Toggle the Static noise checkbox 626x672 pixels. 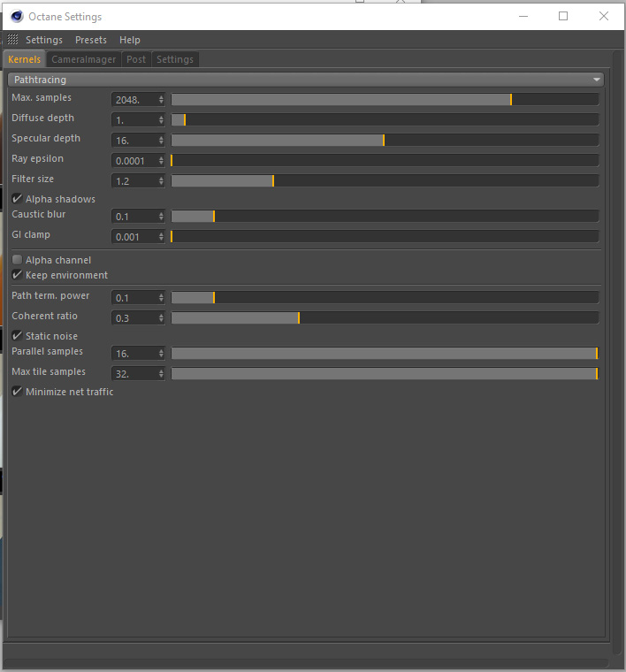[x=17, y=336]
